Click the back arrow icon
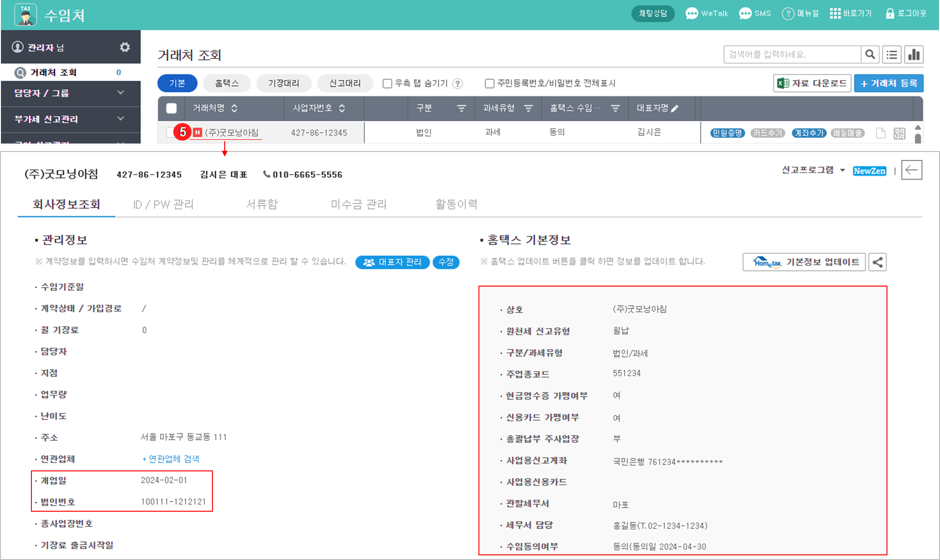 911,170
